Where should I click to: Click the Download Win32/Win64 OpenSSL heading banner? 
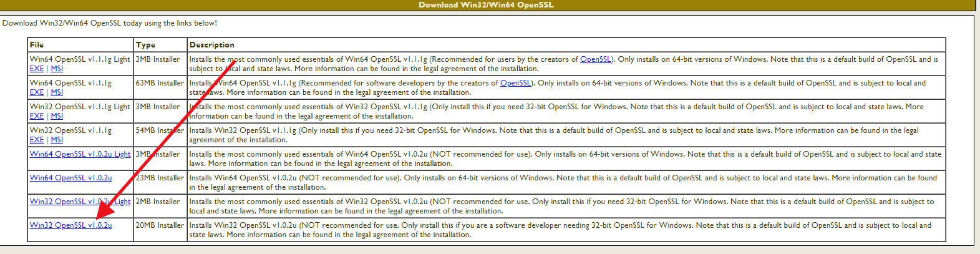point(487,5)
